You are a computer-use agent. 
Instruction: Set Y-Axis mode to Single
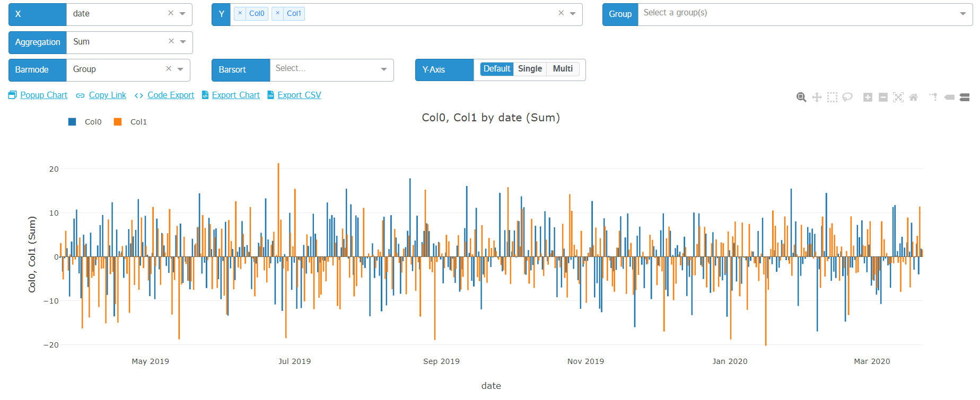pos(530,69)
